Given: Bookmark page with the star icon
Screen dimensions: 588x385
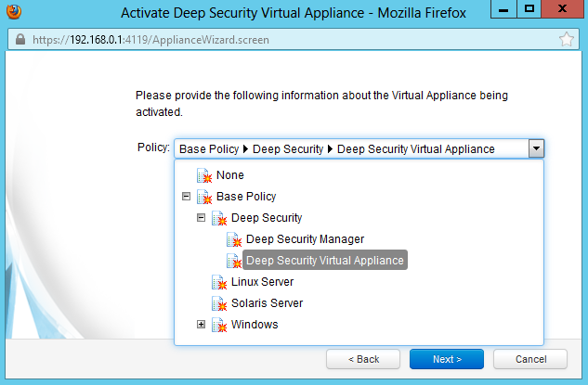Looking at the screenshot, I should pyautogui.click(x=566, y=40).
